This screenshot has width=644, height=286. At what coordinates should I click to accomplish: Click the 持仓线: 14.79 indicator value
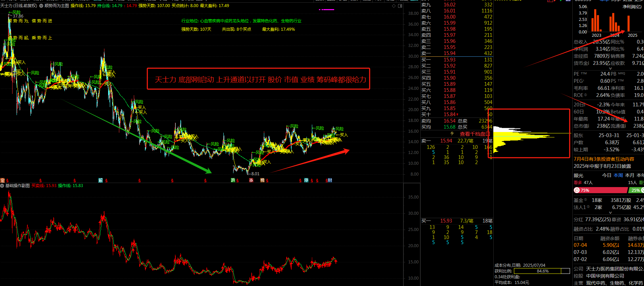(x=110, y=6)
